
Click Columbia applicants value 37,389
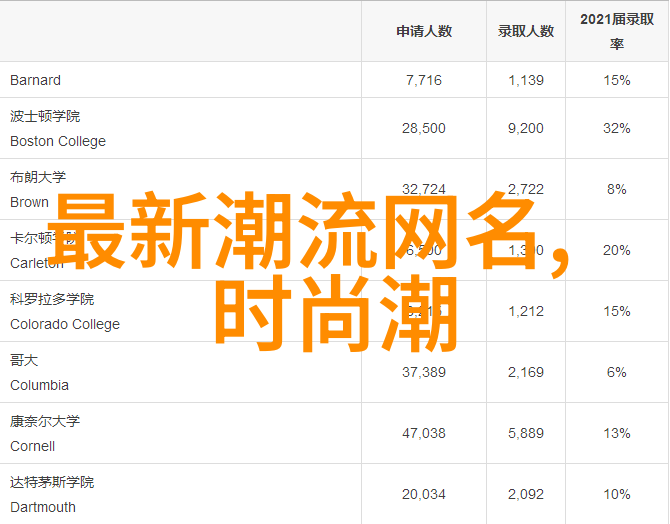(424, 372)
